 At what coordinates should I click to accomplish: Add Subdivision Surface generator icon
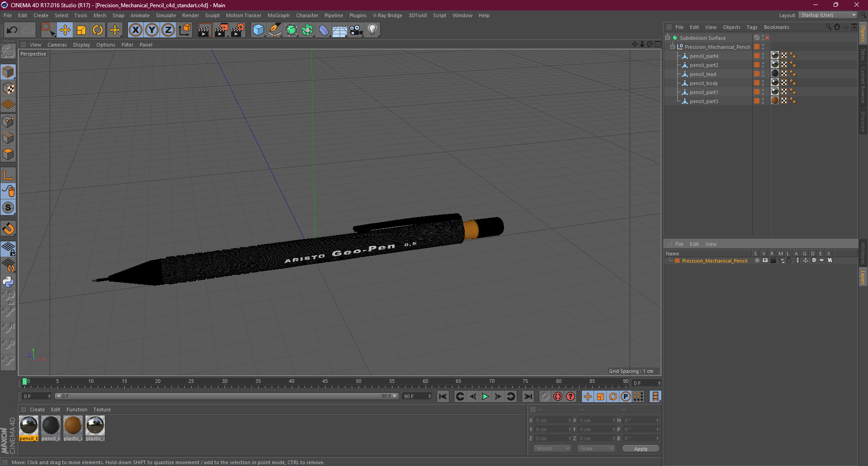[x=291, y=30]
